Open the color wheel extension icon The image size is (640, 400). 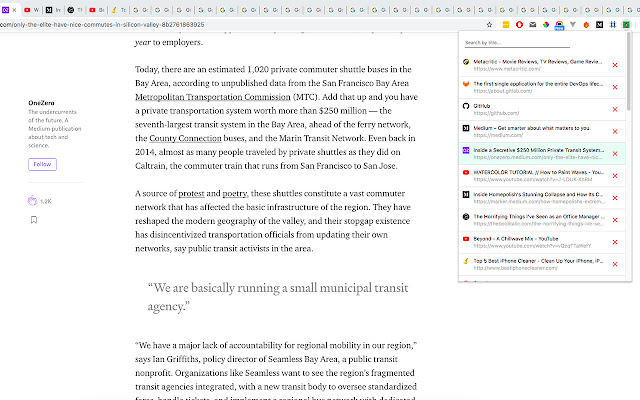(x=546, y=25)
